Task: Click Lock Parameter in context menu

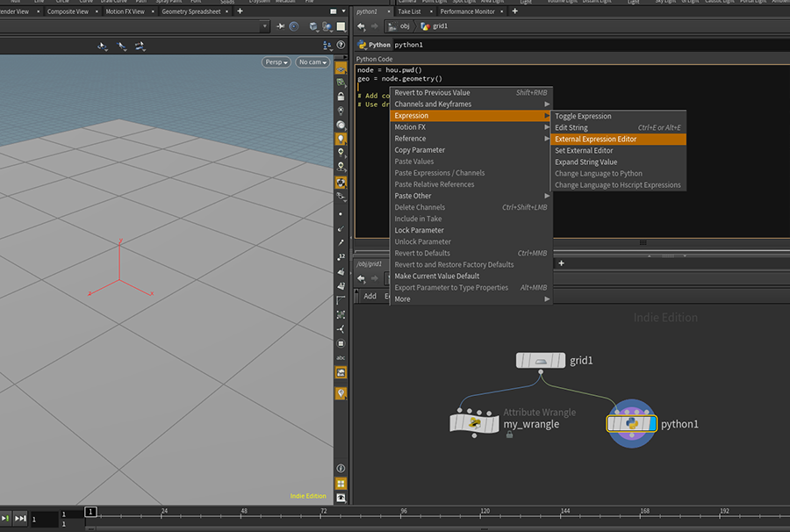Action: 419,230
